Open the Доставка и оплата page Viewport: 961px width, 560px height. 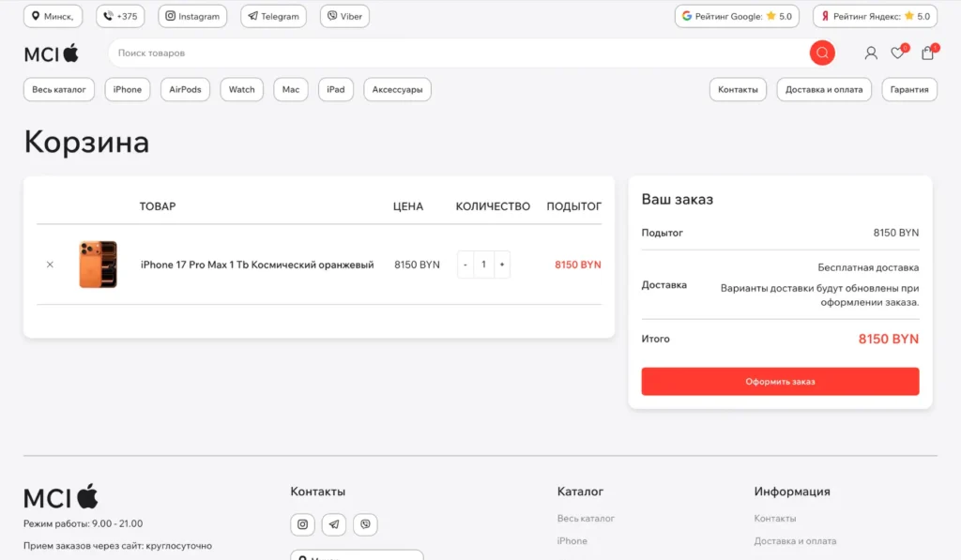pyautogui.click(x=824, y=90)
